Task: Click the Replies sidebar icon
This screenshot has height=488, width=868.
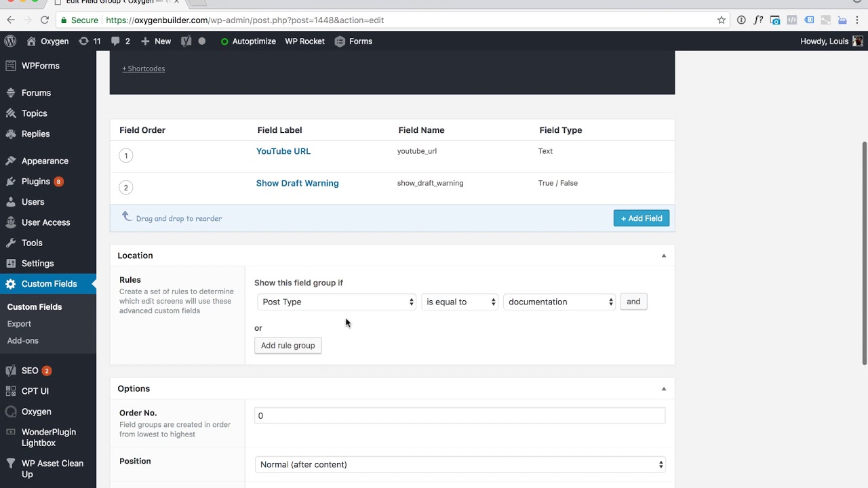Action: coord(10,134)
